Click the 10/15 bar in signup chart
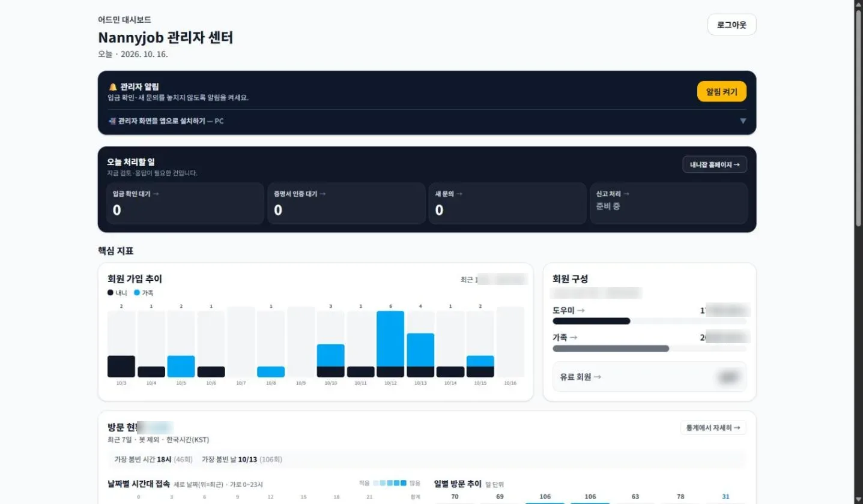 point(480,367)
